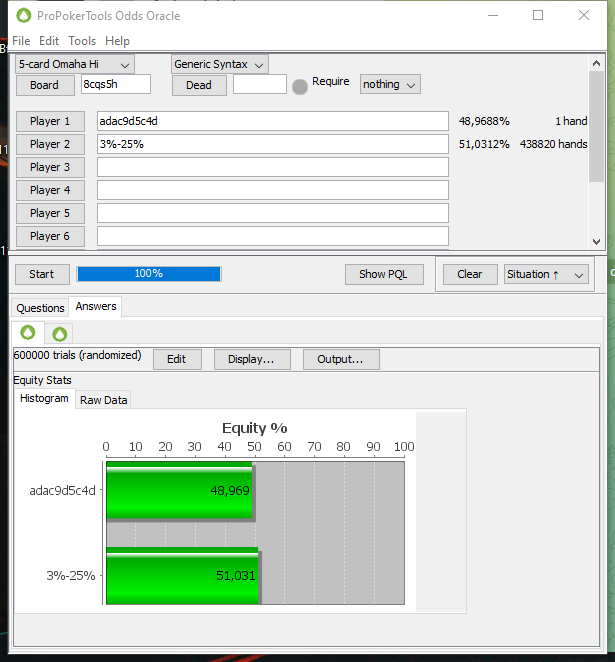
Task: Select the Raw Data tab
Action: tap(103, 400)
